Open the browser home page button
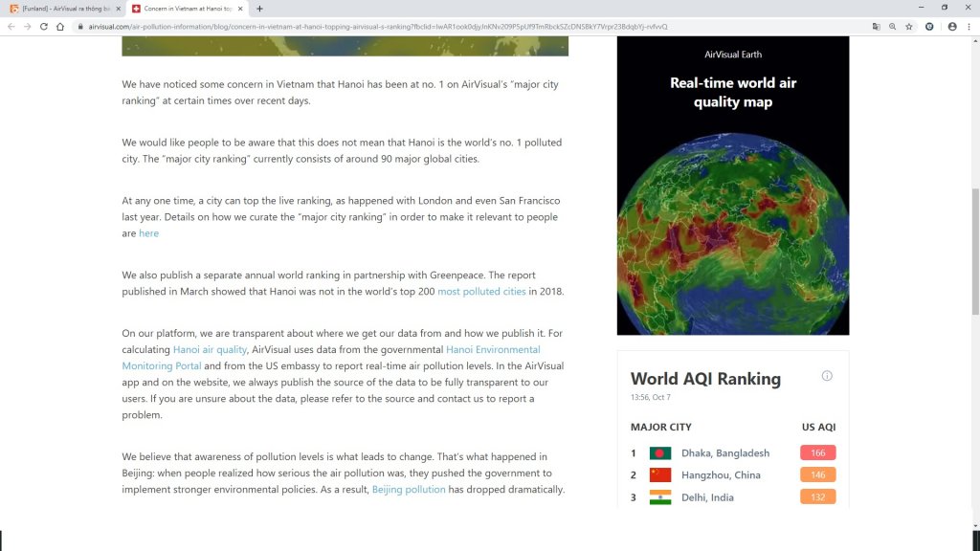 (x=60, y=27)
